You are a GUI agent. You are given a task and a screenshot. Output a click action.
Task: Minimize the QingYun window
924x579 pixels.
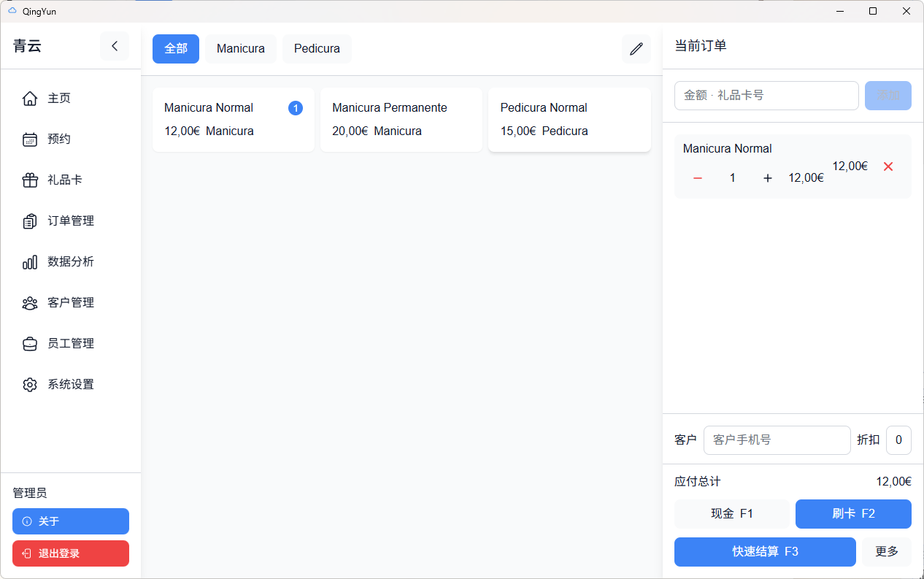click(840, 11)
